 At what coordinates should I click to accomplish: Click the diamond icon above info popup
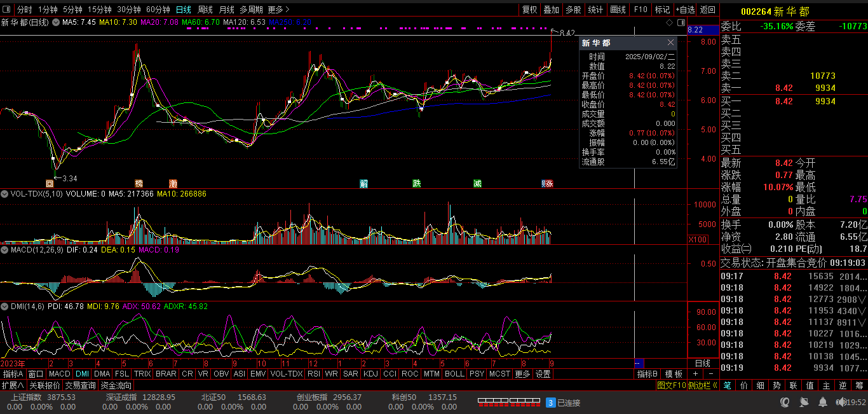(669, 22)
